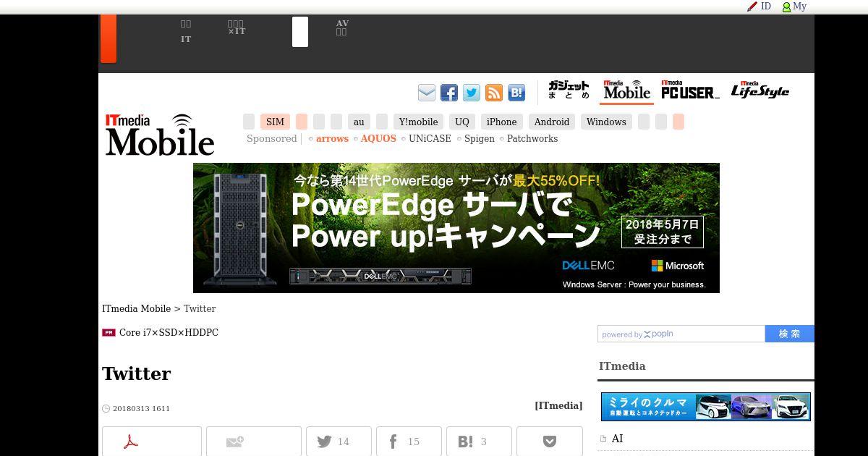Open the Facebook icon in header
868x456 pixels.
point(449,93)
